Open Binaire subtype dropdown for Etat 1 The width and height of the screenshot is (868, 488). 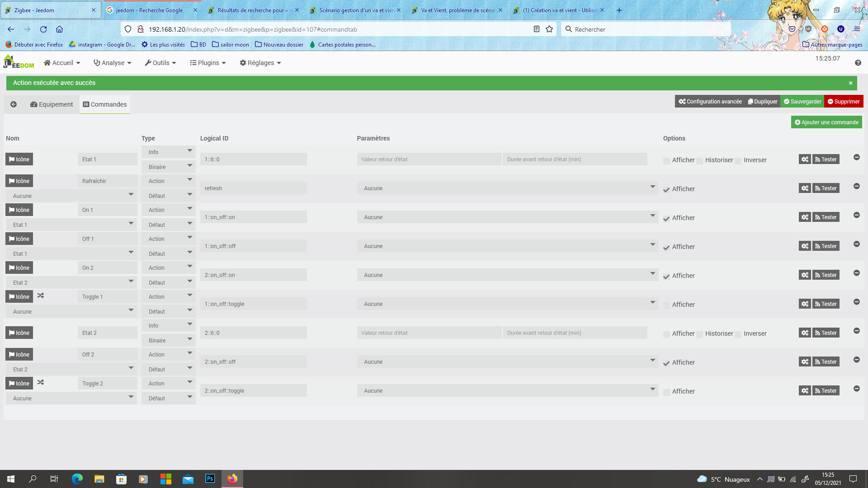[x=168, y=167]
